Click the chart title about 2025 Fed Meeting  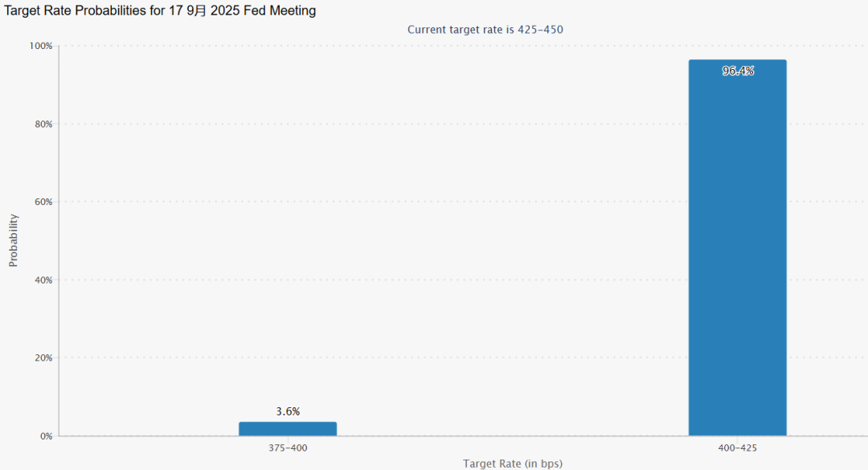click(161, 10)
